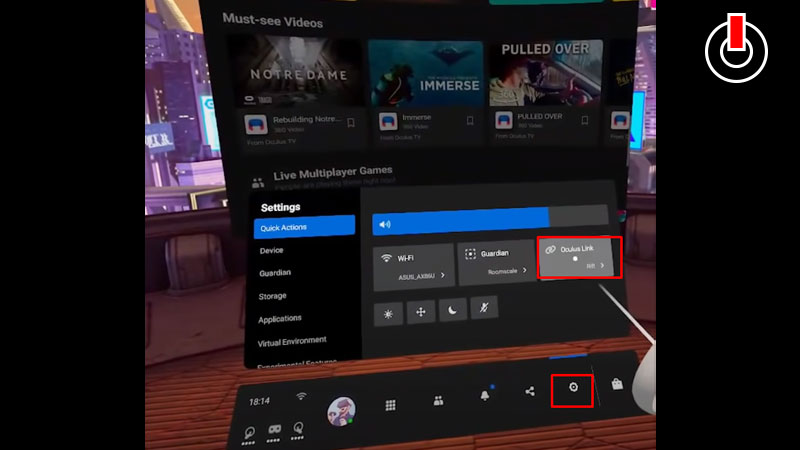Open Applications settings section

(280, 319)
